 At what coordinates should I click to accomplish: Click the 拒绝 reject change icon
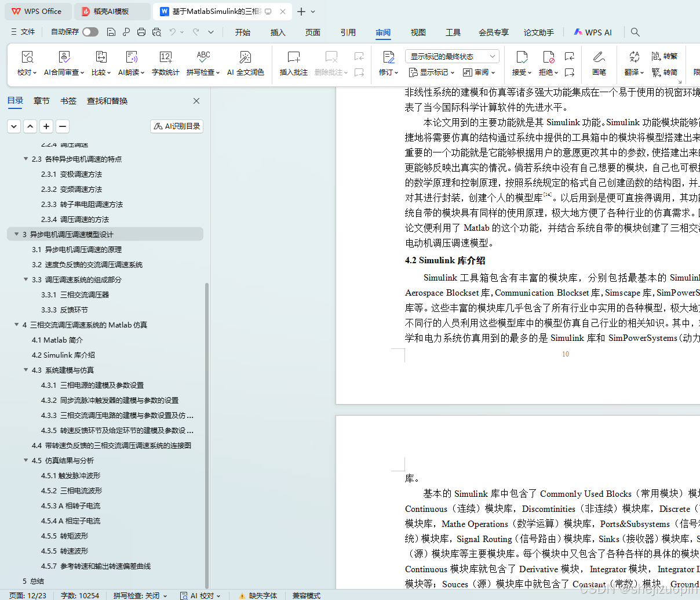549,57
